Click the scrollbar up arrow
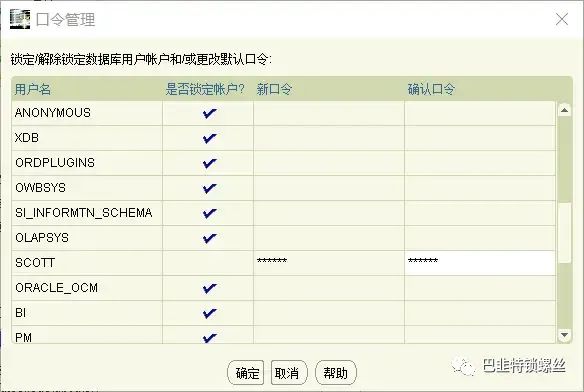 pos(564,110)
